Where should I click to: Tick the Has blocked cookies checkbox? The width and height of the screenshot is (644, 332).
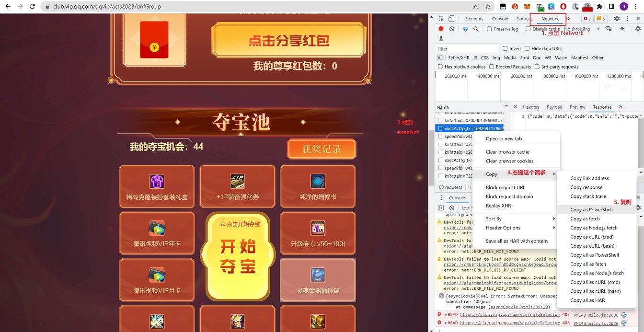(440, 67)
